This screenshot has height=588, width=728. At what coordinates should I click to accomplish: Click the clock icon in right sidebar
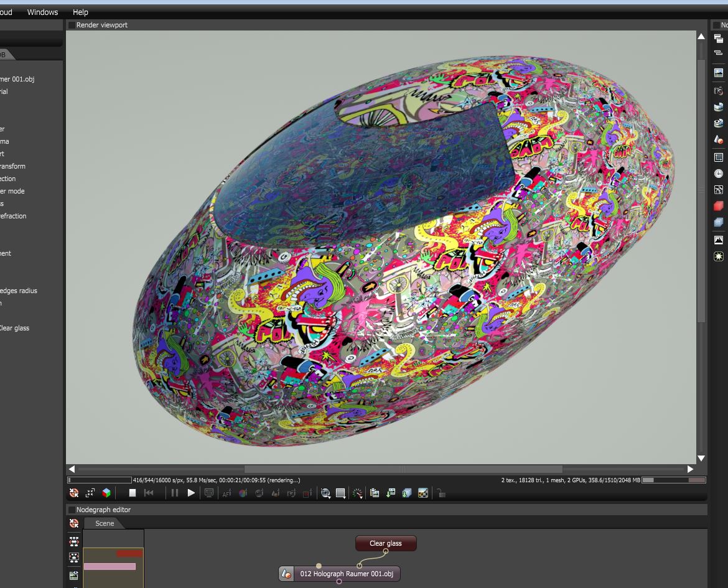click(719, 174)
